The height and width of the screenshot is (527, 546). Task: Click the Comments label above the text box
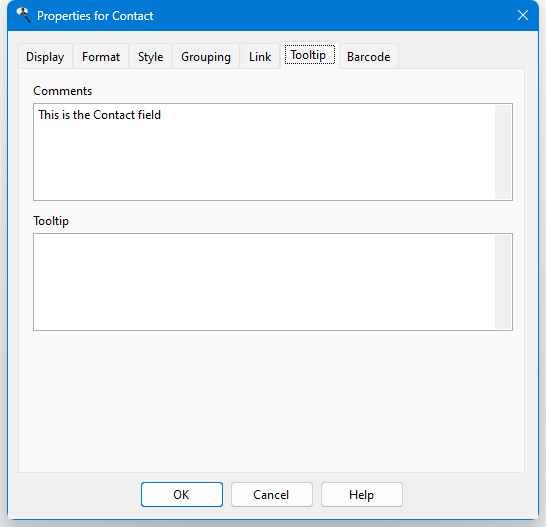click(63, 91)
